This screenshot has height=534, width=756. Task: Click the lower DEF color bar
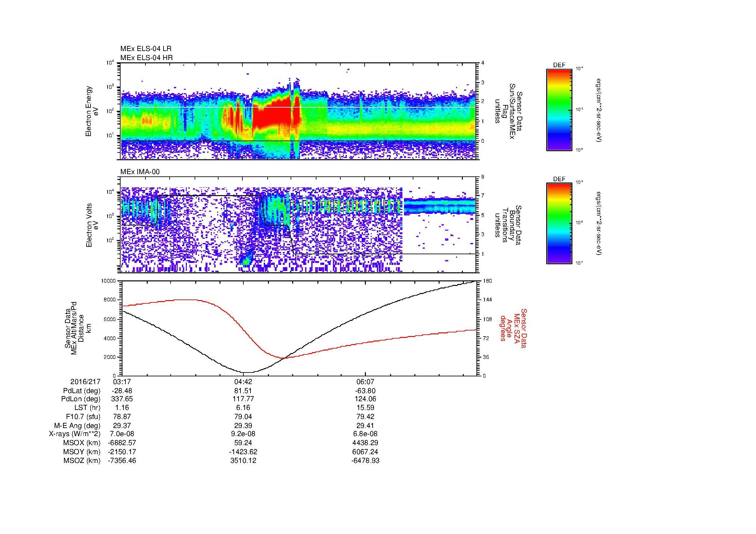pos(559,224)
